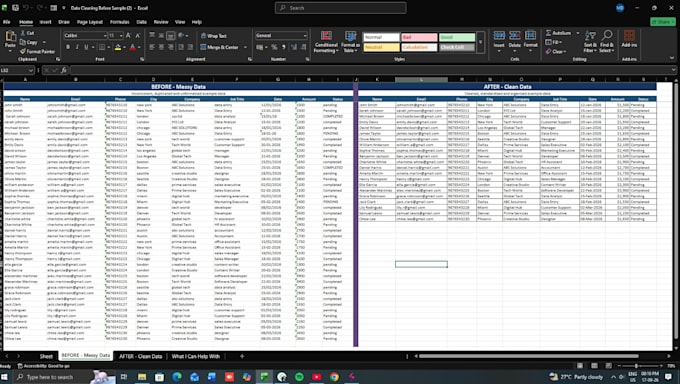The image size is (680, 384).
Task: Open the General number format dropdown
Action: point(305,36)
